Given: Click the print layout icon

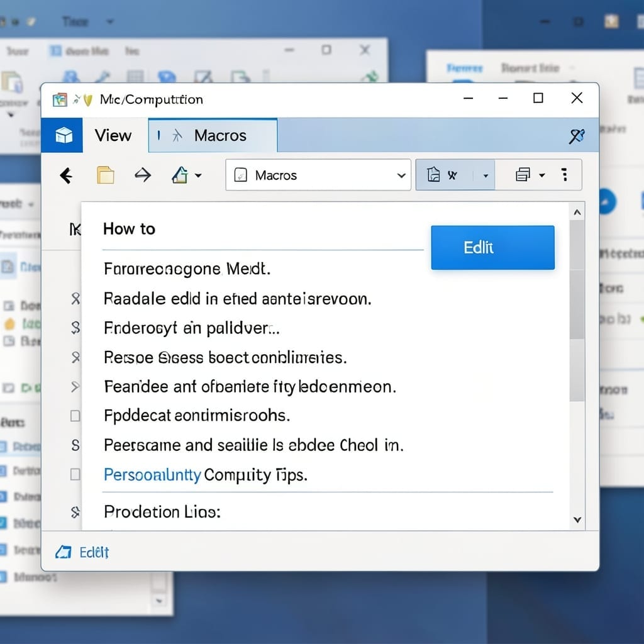Looking at the screenshot, I should (523, 175).
